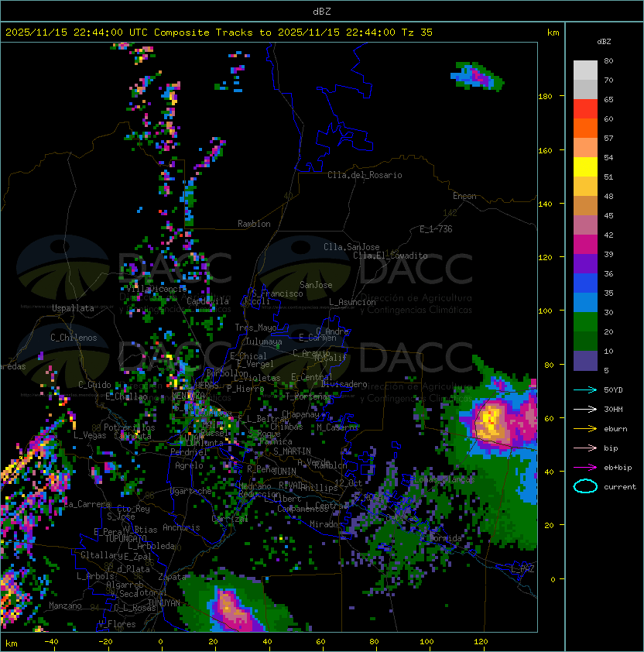The image size is (644, 652).
Task: Pick the bright yellow 51–54 dBZ swatch
Action: (x=585, y=166)
